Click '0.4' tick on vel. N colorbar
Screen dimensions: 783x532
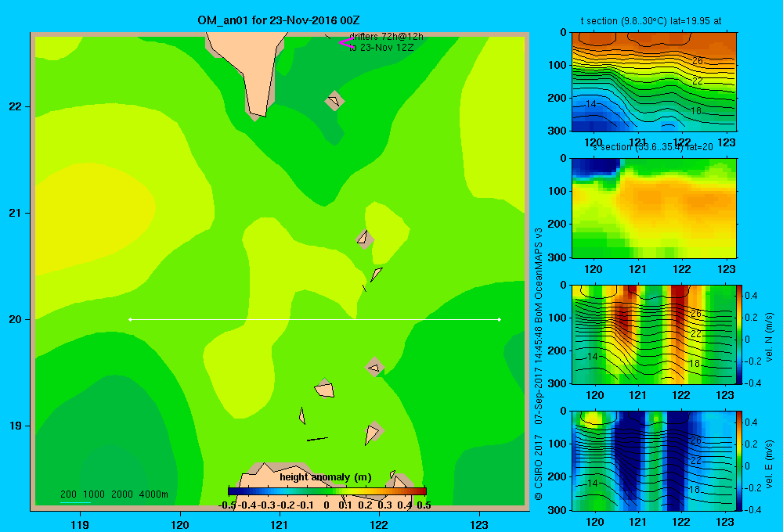tap(751, 296)
